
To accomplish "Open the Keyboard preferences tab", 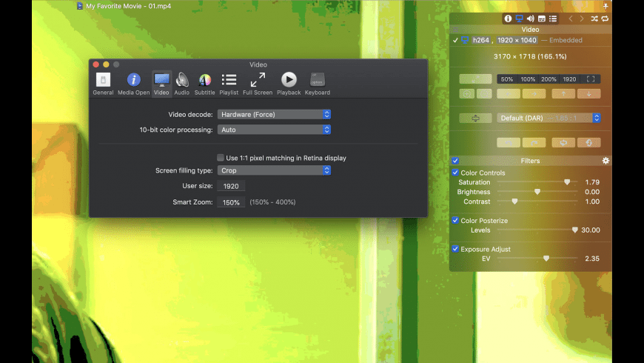I will click(x=318, y=84).
